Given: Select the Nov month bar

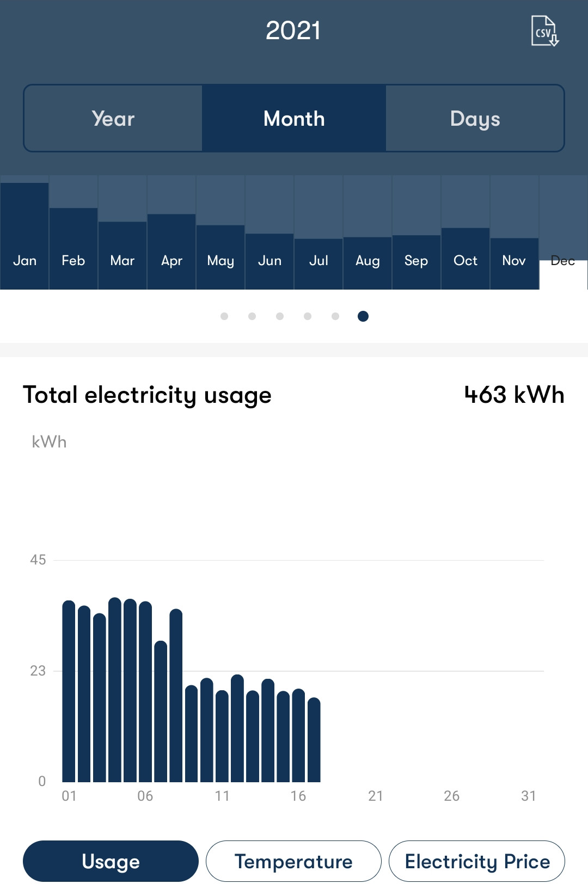Looking at the screenshot, I should 514,262.
